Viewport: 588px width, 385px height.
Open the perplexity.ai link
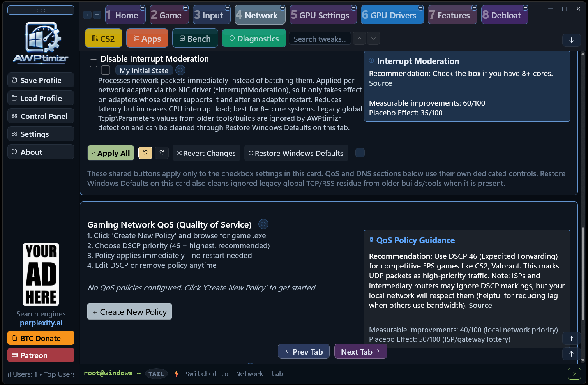[41, 323]
